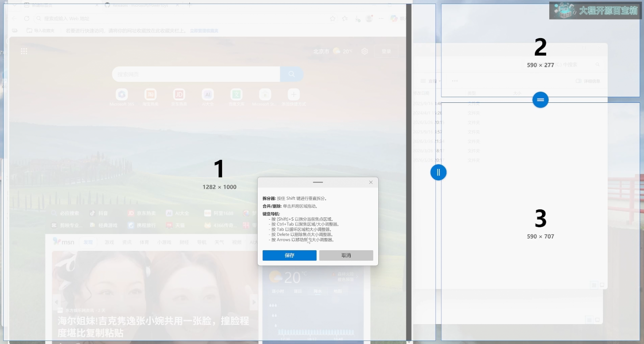Image resolution: width=644 pixels, height=344 pixels.
Task: Select the 体育 tab in the msn feed
Action: [144, 242]
